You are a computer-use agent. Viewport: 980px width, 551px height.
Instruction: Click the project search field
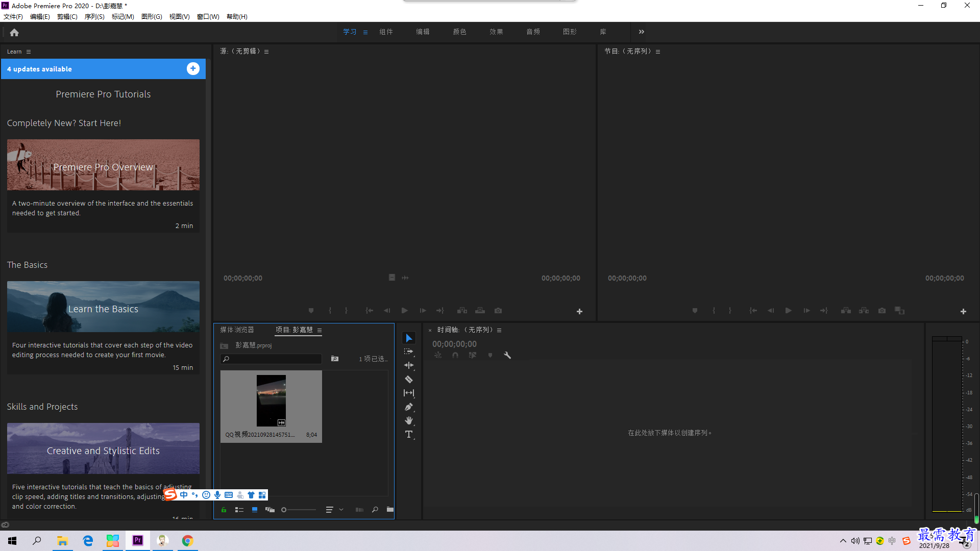[x=271, y=359]
